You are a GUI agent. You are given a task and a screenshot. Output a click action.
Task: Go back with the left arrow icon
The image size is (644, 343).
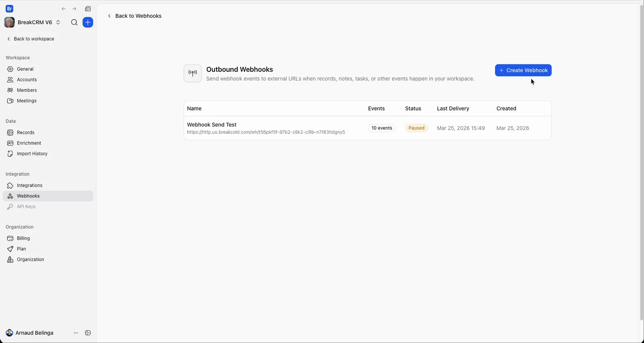(x=64, y=9)
